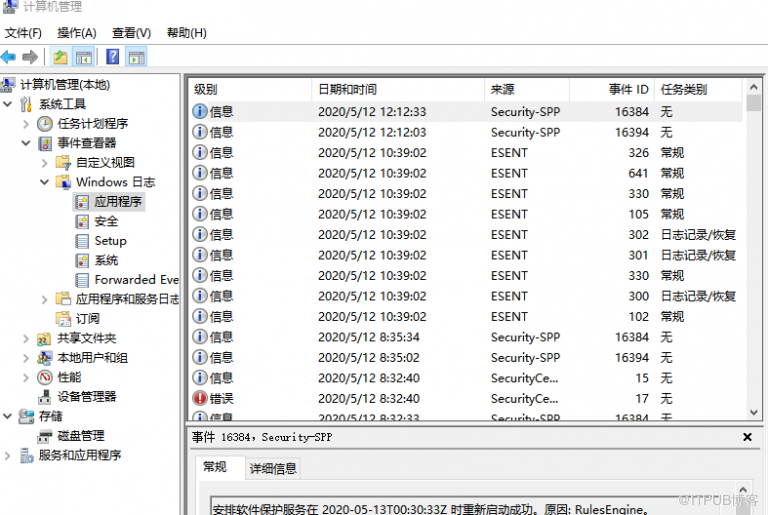Click the 服务和应用程序 icon

pos(26,456)
